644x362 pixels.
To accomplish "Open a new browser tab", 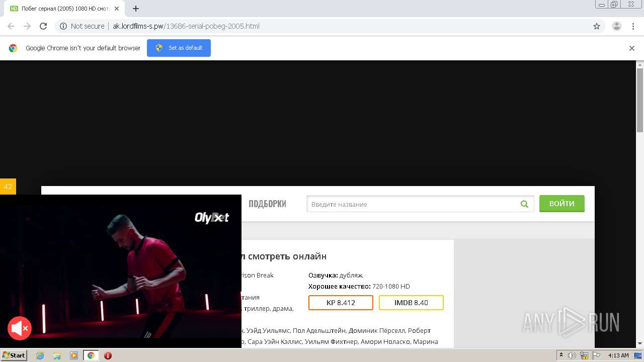I will coord(136,9).
